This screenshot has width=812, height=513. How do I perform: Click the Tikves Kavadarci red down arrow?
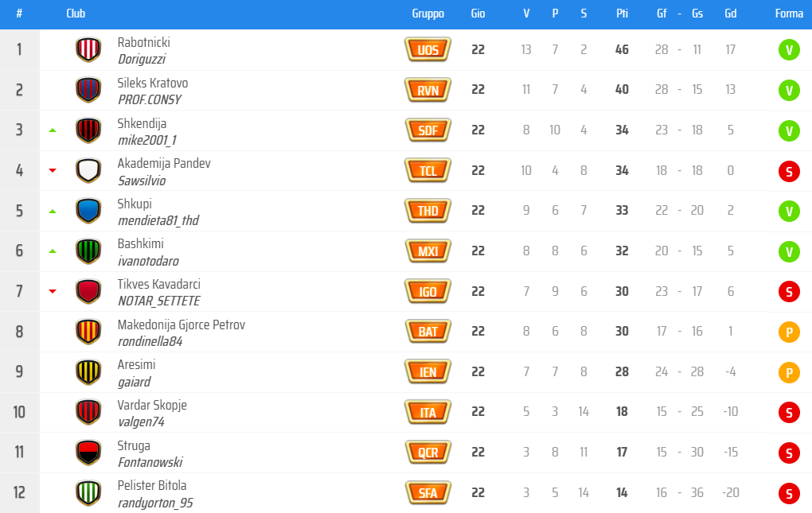53,291
